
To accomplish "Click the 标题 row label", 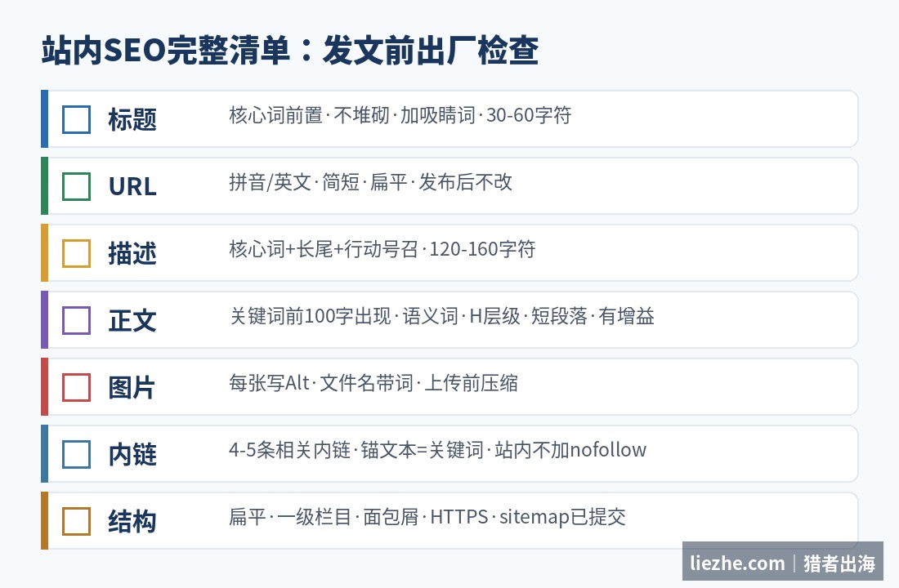I will 132,119.
